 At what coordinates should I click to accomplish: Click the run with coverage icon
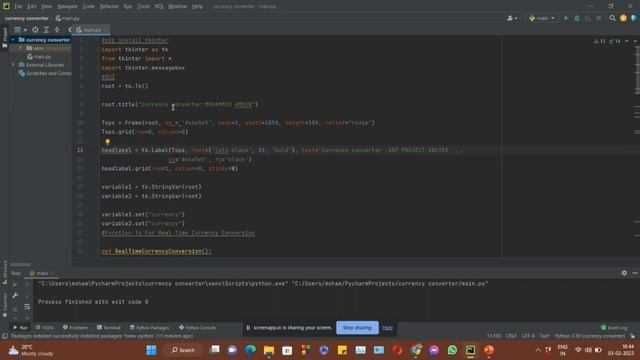(x=588, y=18)
